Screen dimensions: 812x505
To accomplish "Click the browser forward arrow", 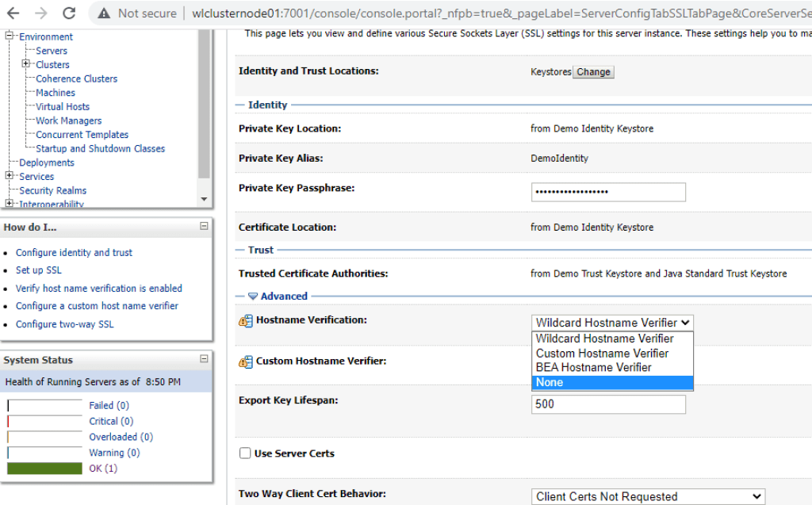I will (x=41, y=13).
